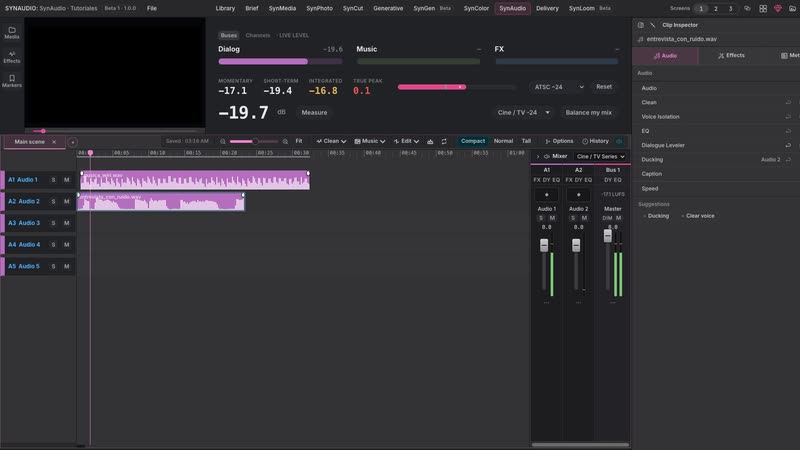Click the Balance my mix button

point(589,113)
